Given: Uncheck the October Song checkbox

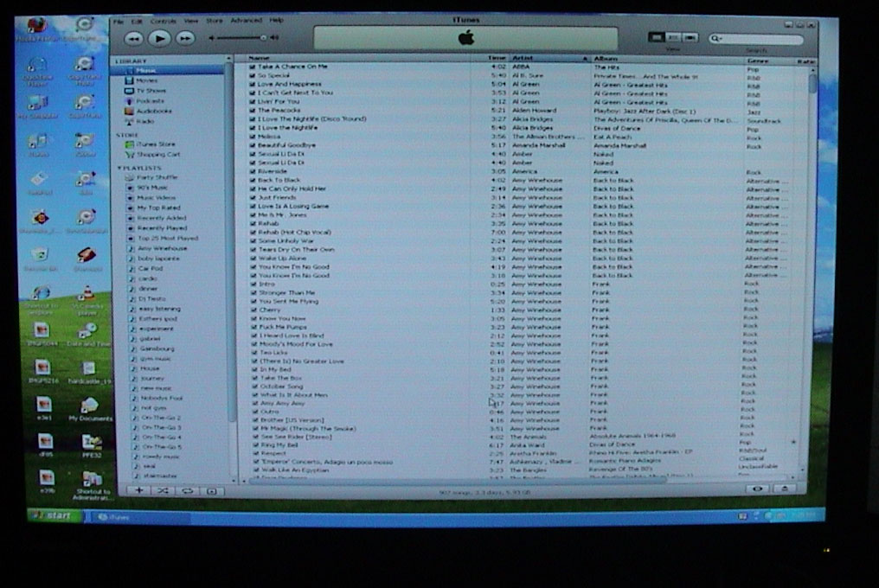Looking at the screenshot, I should (x=255, y=387).
